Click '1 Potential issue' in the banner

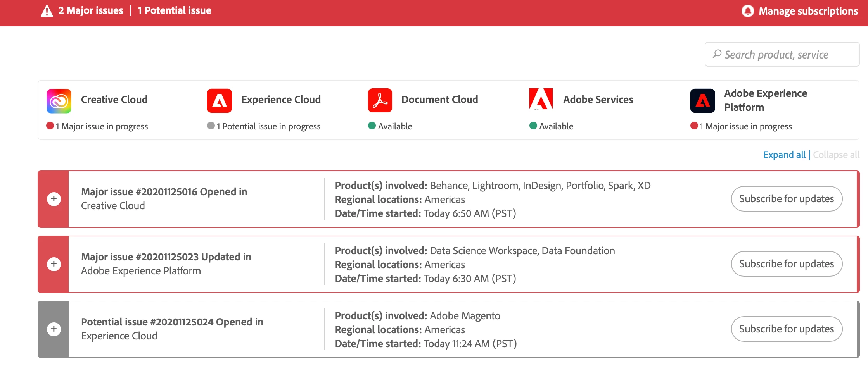point(175,10)
